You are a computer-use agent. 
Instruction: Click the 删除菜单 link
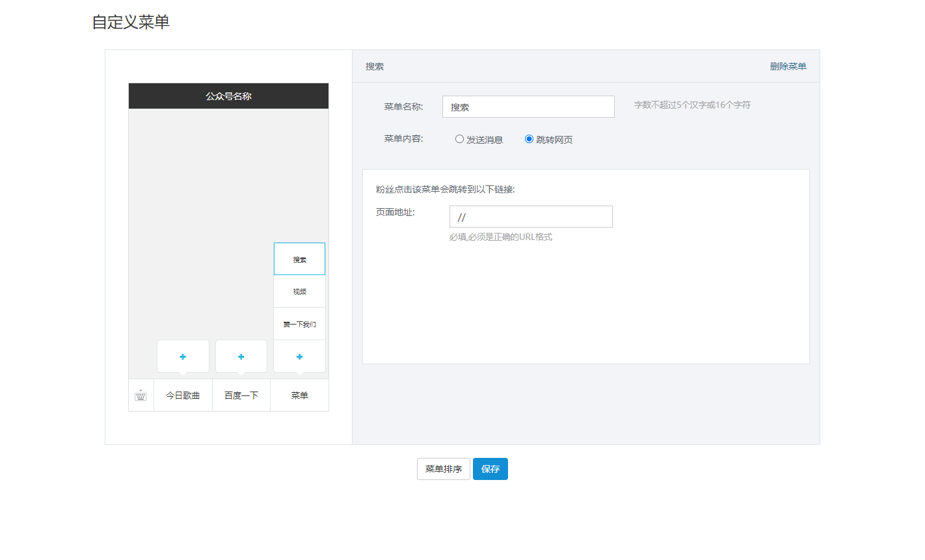click(x=788, y=66)
